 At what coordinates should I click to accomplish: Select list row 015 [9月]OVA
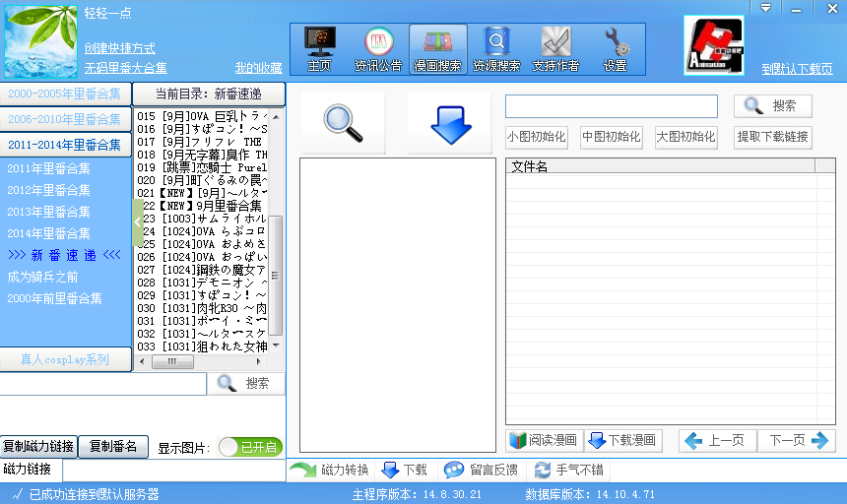pos(202,116)
